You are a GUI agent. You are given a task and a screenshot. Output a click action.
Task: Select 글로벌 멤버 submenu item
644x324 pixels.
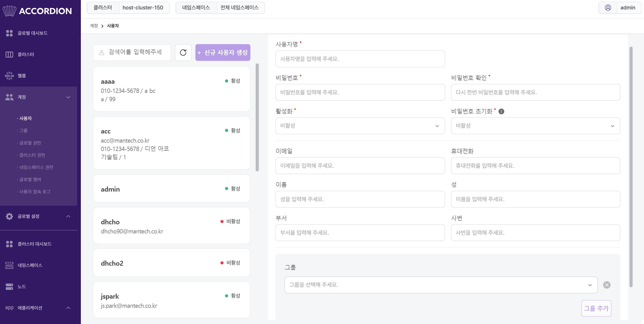click(x=30, y=180)
